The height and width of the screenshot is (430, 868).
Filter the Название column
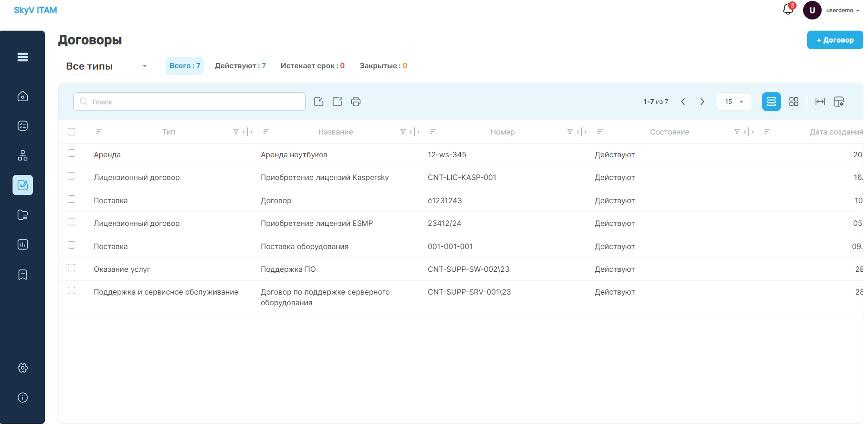coord(403,132)
